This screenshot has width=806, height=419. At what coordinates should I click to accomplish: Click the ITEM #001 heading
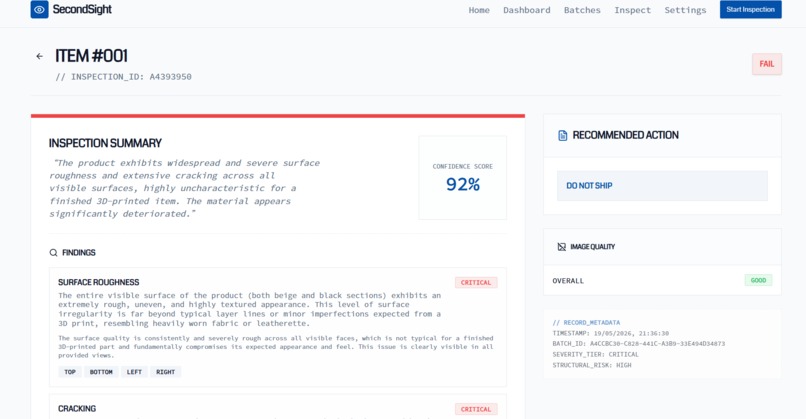pyautogui.click(x=91, y=56)
